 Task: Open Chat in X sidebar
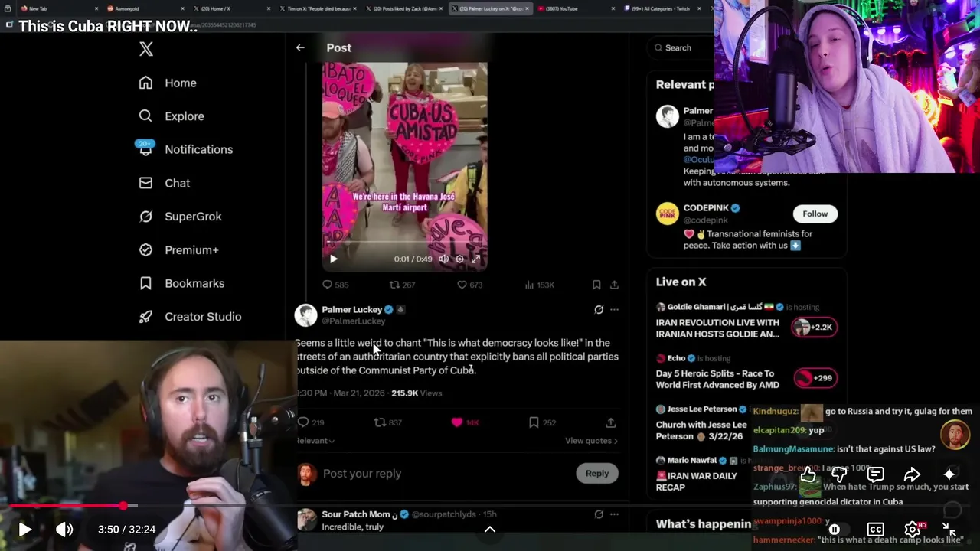pyautogui.click(x=164, y=183)
